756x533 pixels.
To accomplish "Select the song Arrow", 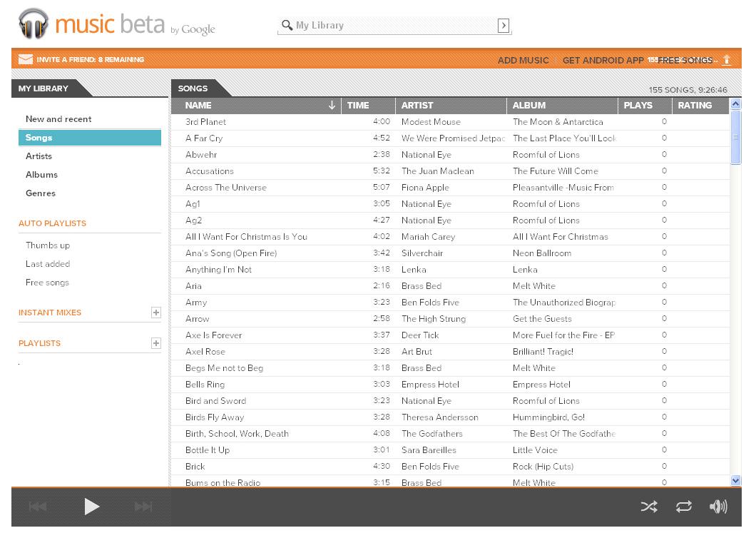I will [x=197, y=319].
